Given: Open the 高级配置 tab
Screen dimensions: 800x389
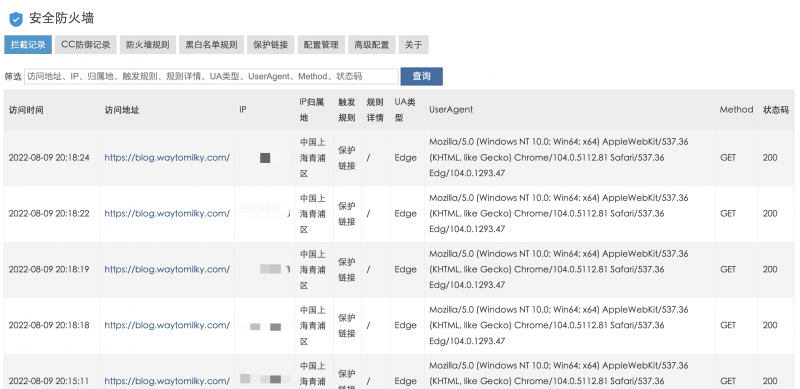Looking at the screenshot, I should [371, 45].
